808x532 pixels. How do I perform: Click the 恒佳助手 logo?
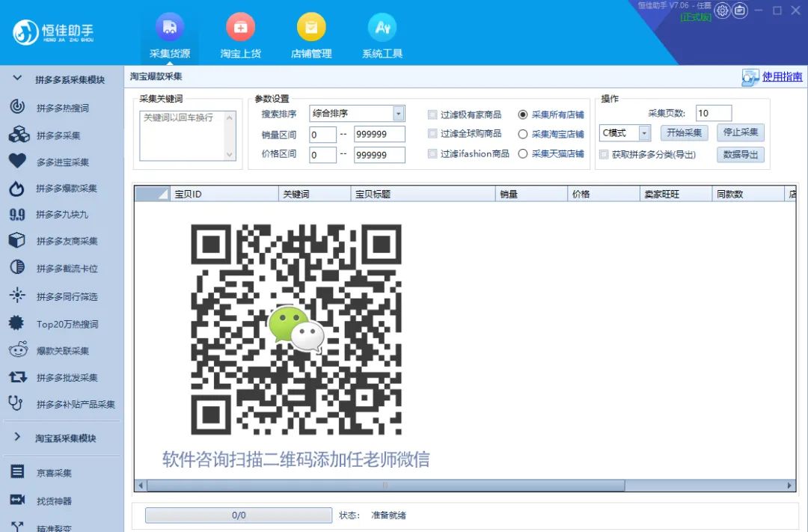point(53,32)
